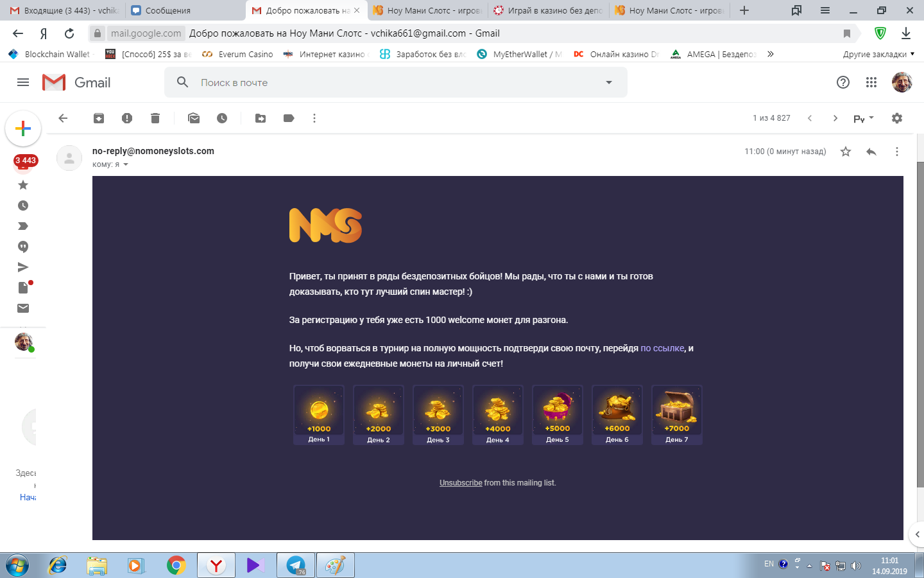
Task: Open Gmail settings gear
Action: [897, 118]
